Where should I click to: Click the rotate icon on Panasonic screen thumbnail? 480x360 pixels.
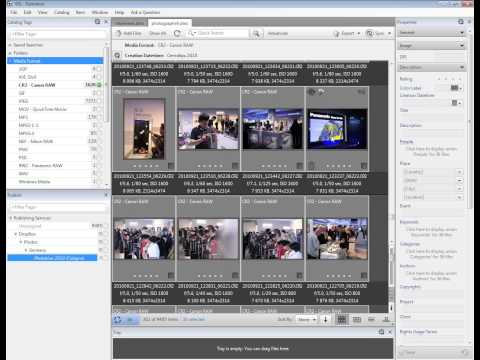coord(321,92)
